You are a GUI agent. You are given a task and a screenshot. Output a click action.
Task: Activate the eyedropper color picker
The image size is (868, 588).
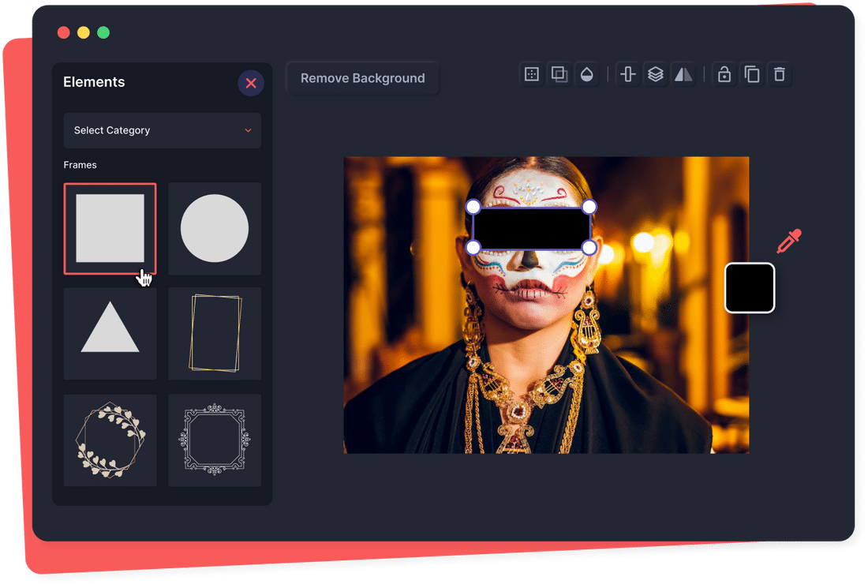point(787,240)
